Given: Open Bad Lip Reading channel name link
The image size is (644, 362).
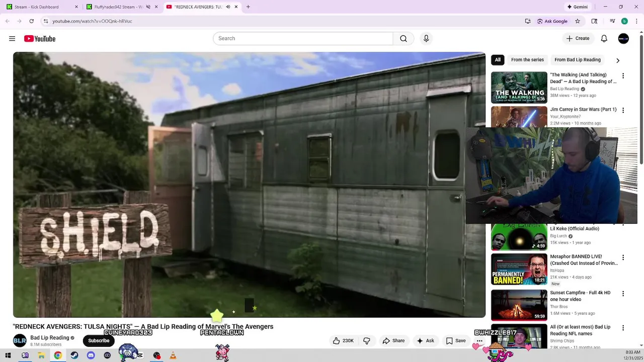Looking at the screenshot, I should pos(50,338).
